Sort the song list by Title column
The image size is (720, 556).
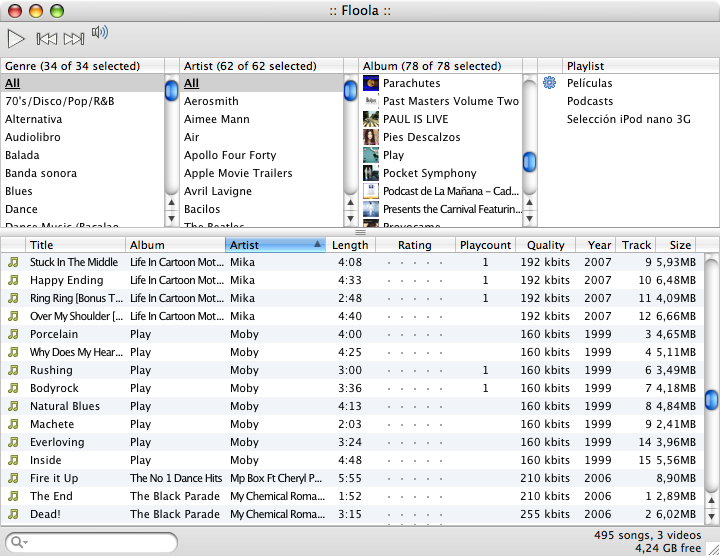75,245
